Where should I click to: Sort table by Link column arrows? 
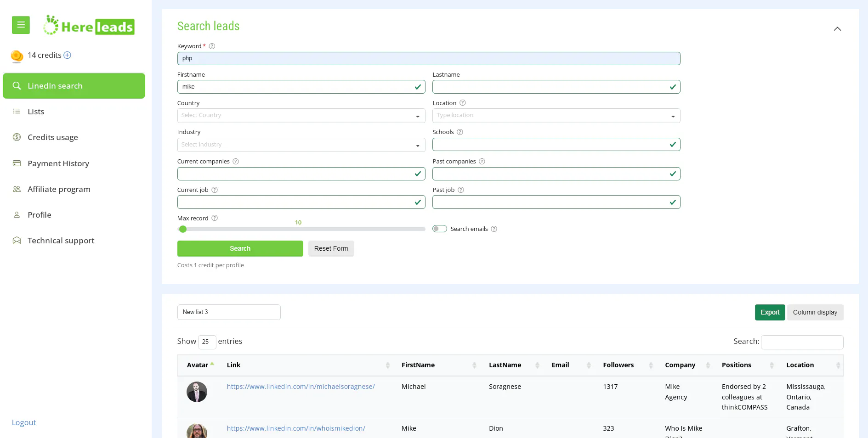pyautogui.click(x=387, y=365)
